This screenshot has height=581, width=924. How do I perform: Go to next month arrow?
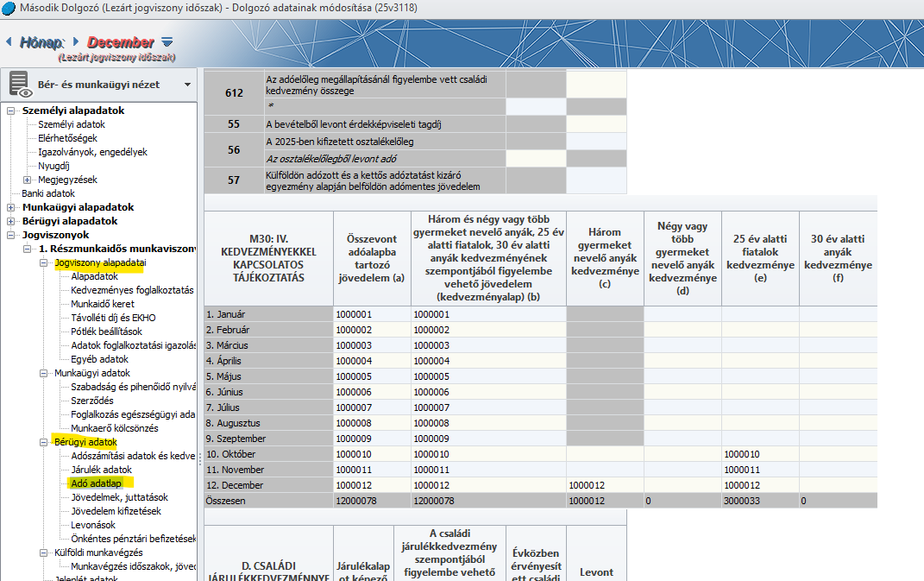75,41
